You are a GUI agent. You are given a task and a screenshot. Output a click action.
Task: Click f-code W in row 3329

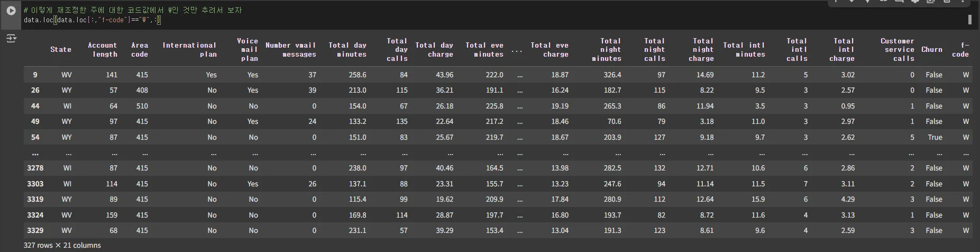pyautogui.click(x=966, y=230)
